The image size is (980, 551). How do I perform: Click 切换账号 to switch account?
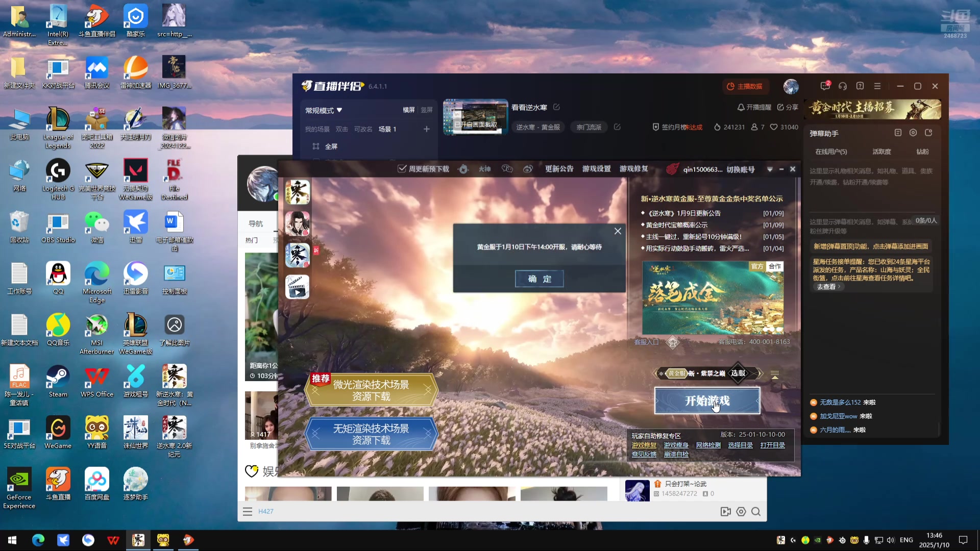tap(741, 169)
